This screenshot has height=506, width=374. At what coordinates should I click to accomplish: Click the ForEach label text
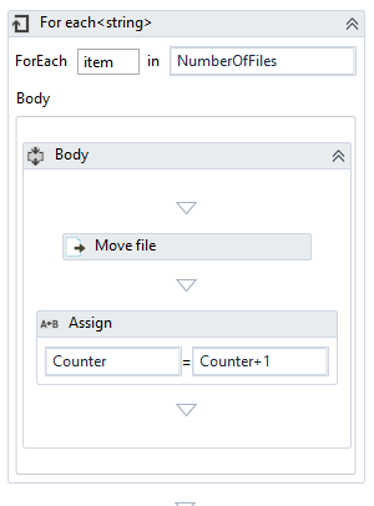pos(41,61)
